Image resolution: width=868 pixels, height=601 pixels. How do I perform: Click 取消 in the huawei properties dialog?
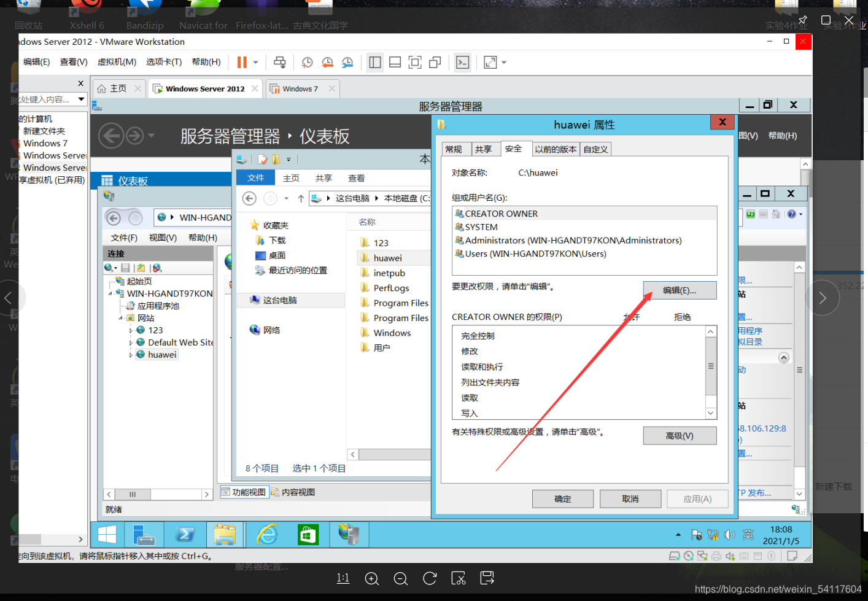click(x=630, y=499)
